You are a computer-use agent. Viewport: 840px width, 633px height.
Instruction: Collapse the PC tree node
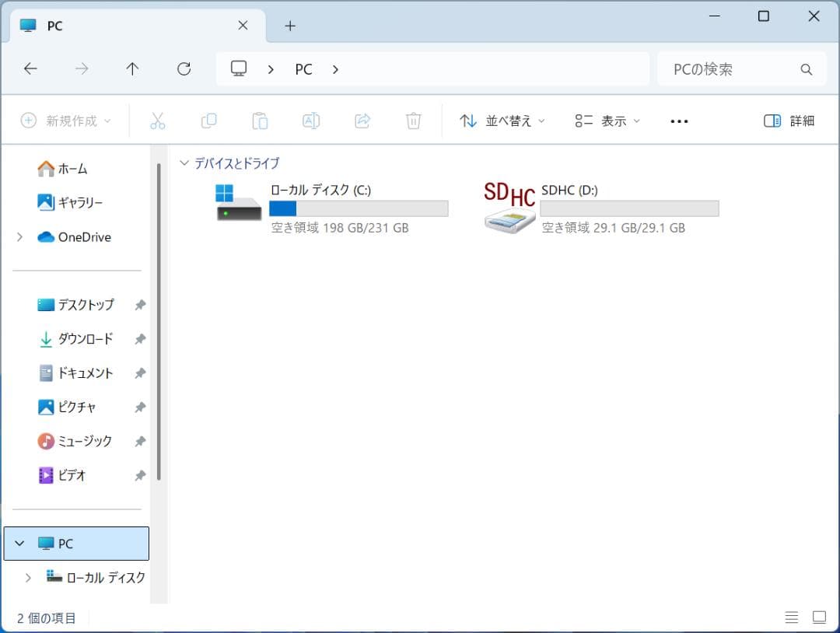19,544
